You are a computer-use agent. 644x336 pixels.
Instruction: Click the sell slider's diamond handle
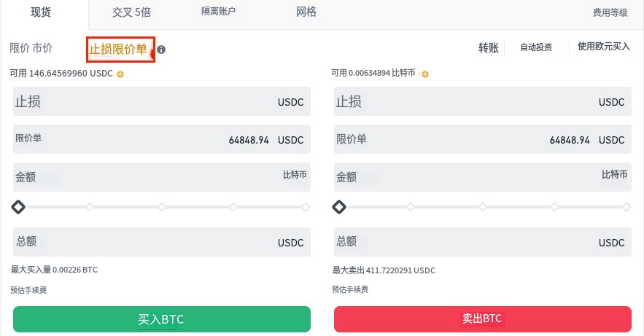click(339, 207)
